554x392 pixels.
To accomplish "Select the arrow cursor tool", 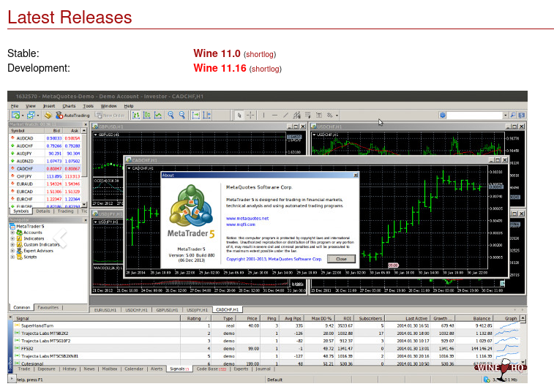I will click(239, 115).
